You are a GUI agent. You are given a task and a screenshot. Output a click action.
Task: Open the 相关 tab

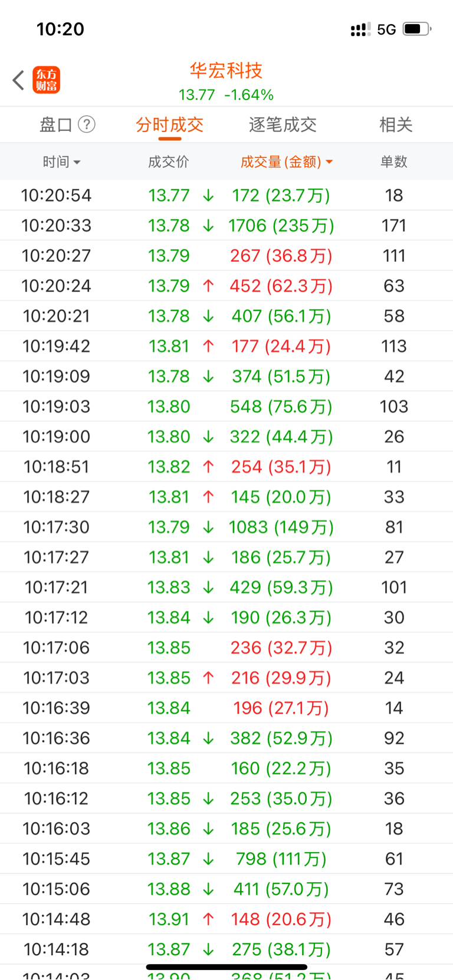pyautogui.click(x=396, y=124)
